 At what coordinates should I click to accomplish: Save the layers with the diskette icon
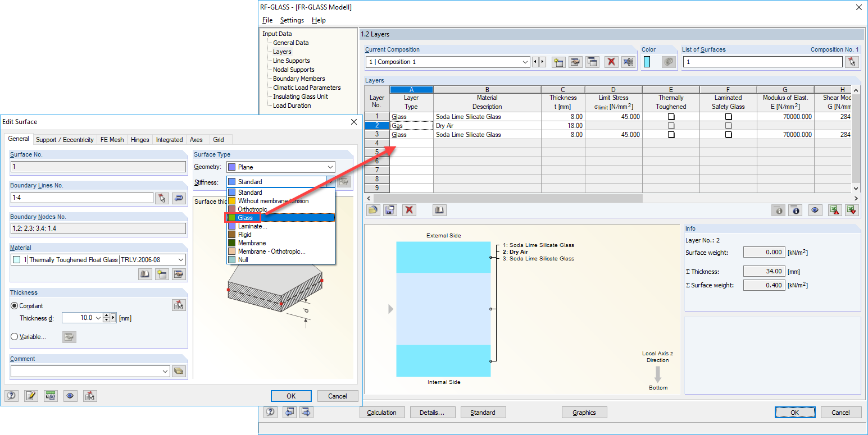pos(390,209)
